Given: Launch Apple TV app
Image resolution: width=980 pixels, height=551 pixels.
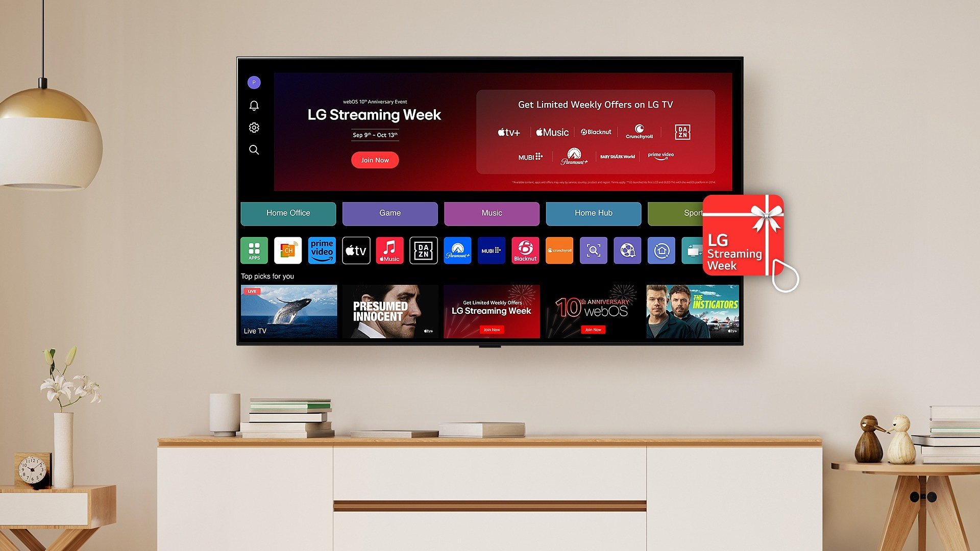Looking at the screenshot, I should click(355, 251).
